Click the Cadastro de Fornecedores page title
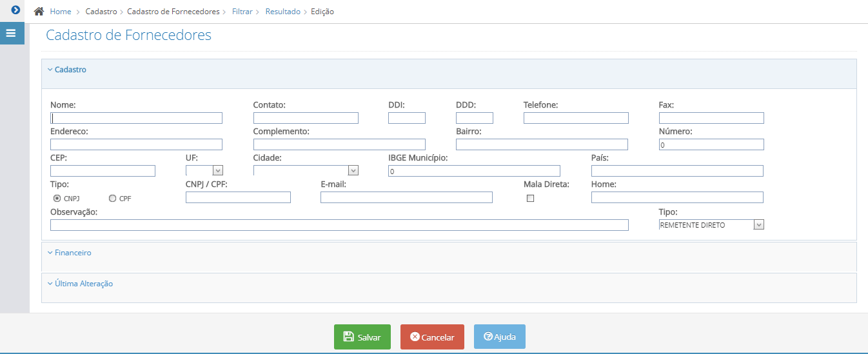 tap(129, 35)
